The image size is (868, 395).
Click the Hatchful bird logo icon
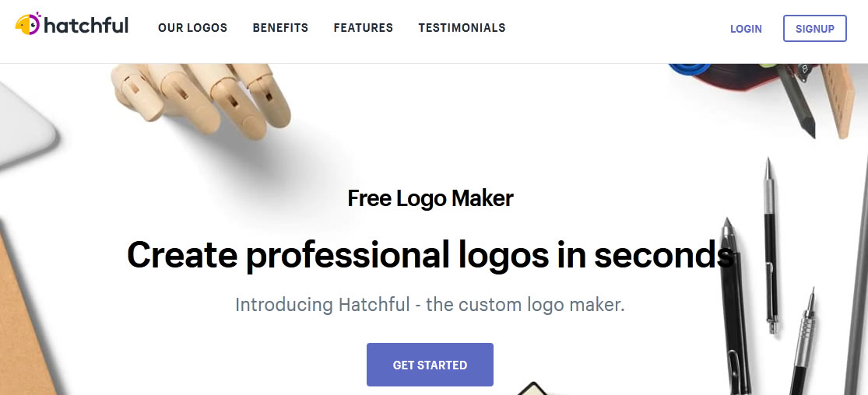(28, 24)
